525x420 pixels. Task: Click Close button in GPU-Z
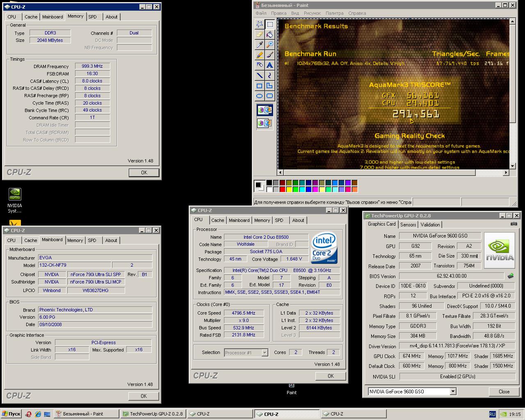[x=504, y=391]
